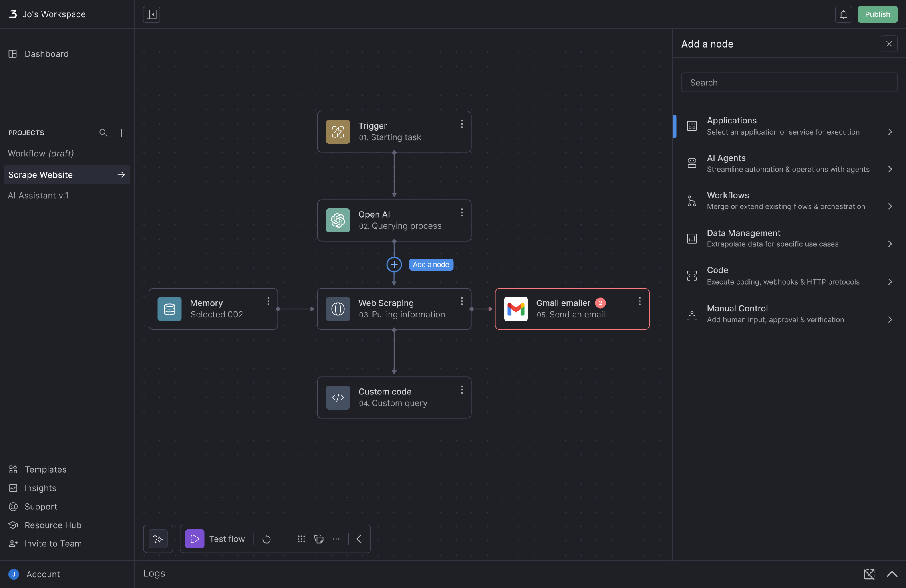
Task: Expand the AI Agents category
Action: coord(789,164)
